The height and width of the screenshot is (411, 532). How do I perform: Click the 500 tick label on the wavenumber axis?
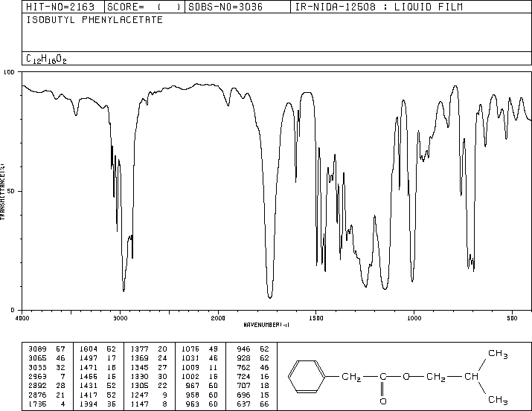[512, 318]
